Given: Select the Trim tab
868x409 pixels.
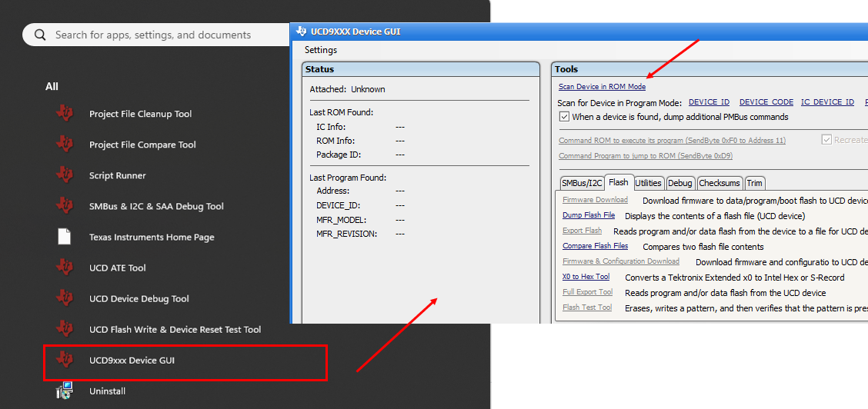Looking at the screenshot, I should pyautogui.click(x=755, y=183).
